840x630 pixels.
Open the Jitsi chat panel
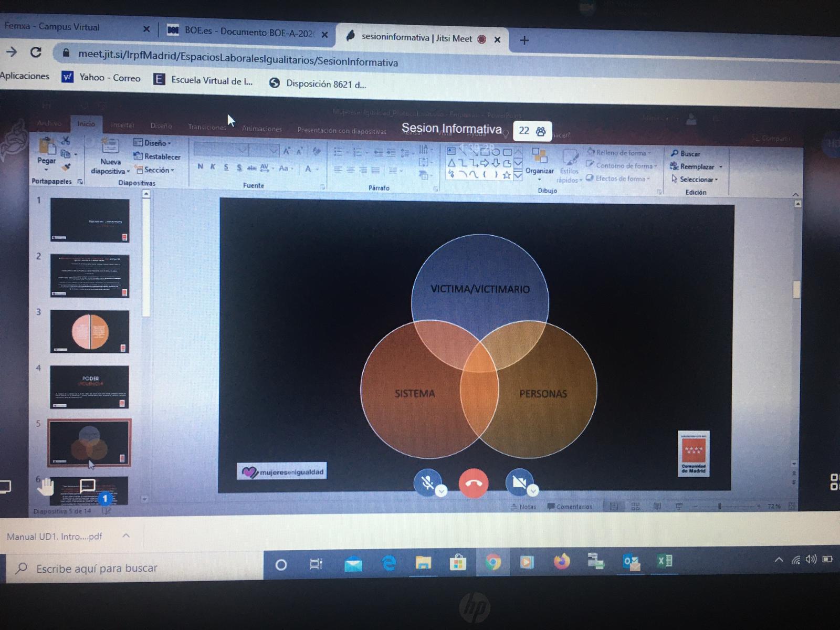click(87, 485)
